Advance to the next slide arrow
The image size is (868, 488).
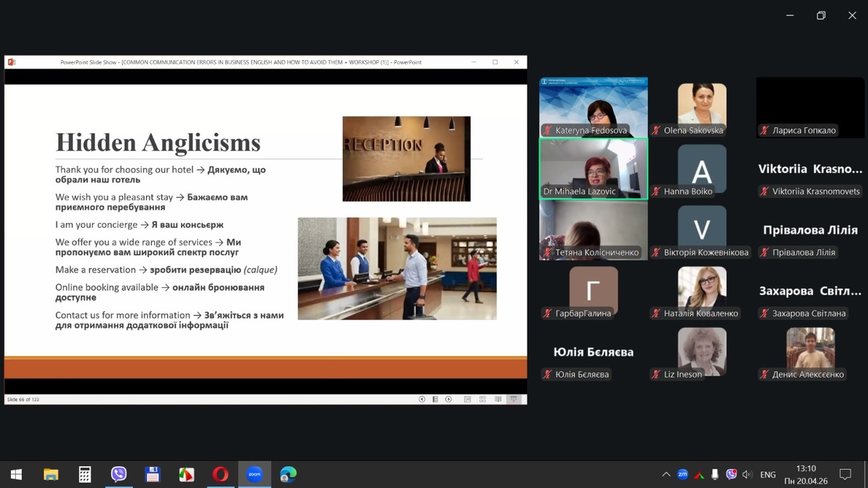click(x=448, y=399)
